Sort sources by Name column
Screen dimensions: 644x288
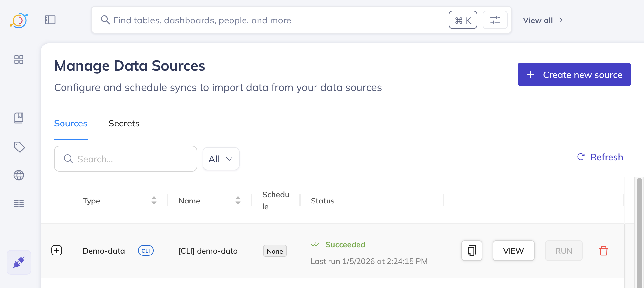pyautogui.click(x=238, y=201)
